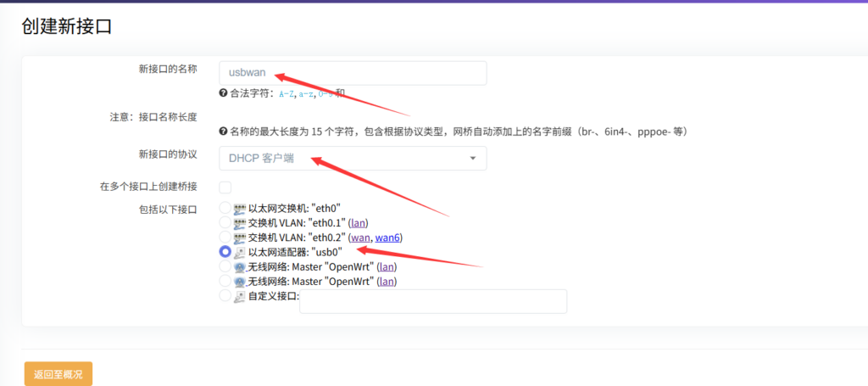Select the 交换机 VLAN "eth0.1" radio button
This screenshot has height=386, width=868.
pyautogui.click(x=225, y=222)
